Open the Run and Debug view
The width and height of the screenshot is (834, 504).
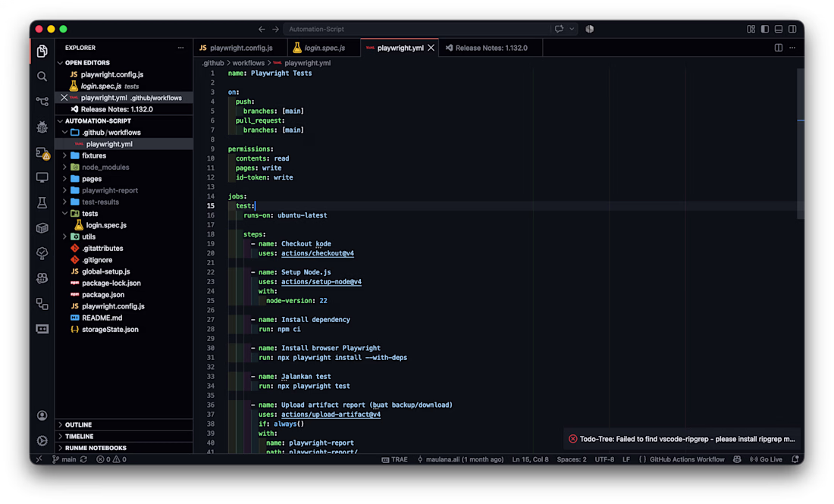[42, 127]
